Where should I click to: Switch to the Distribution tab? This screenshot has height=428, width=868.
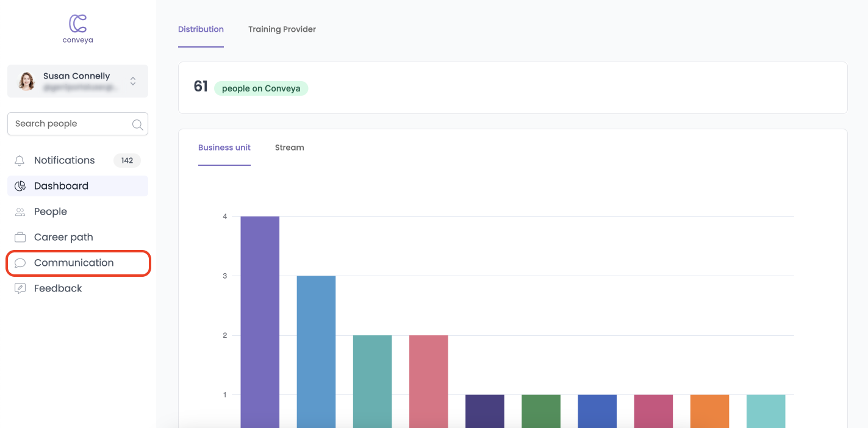tap(201, 29)
